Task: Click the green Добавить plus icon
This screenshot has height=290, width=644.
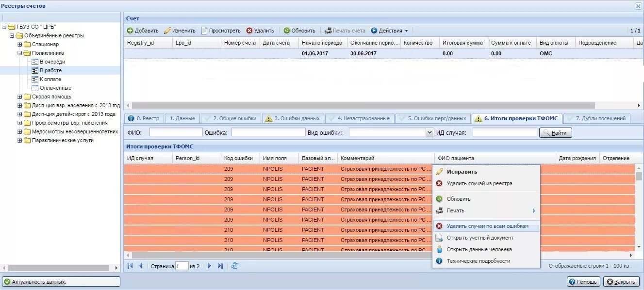Action: click(130, 31)
